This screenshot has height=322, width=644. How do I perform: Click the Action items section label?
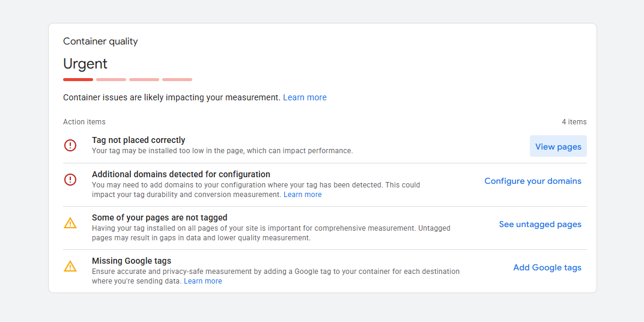pyautogui.click(x=84, y=122)
